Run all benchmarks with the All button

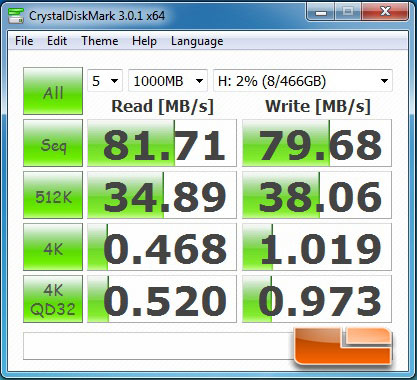pos(53,91)
